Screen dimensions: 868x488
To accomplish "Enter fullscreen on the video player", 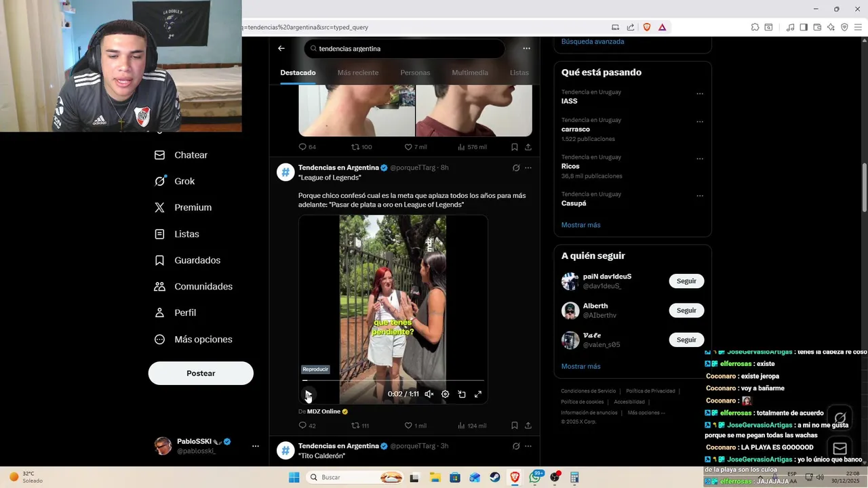I will coord(478,394).
